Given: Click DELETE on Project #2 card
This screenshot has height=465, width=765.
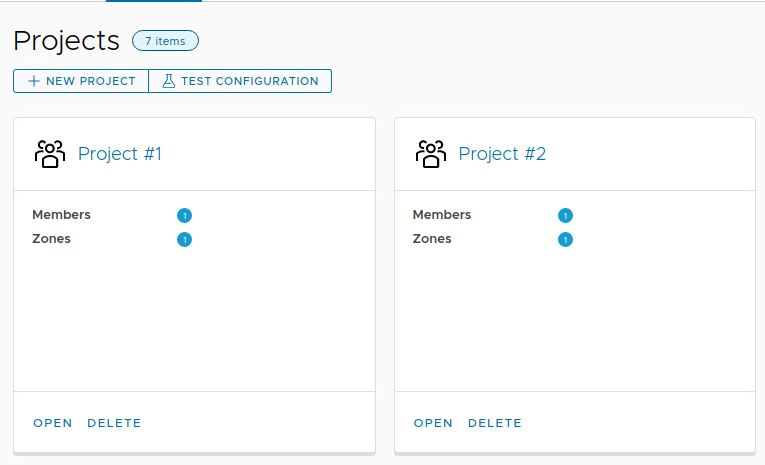Looking at the screenshot, I should 495,423.
